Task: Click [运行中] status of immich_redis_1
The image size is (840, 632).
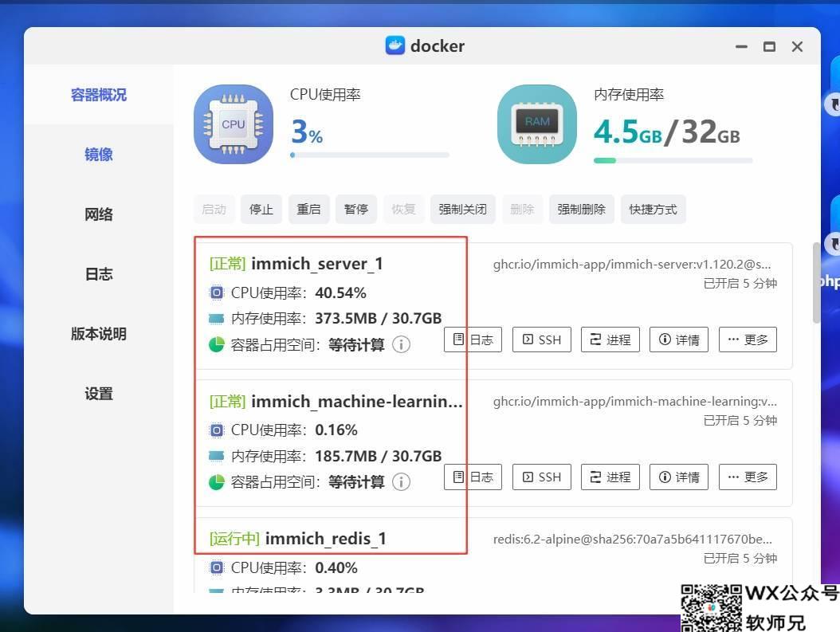Action: pyautogui.click(x=234, y=538)
